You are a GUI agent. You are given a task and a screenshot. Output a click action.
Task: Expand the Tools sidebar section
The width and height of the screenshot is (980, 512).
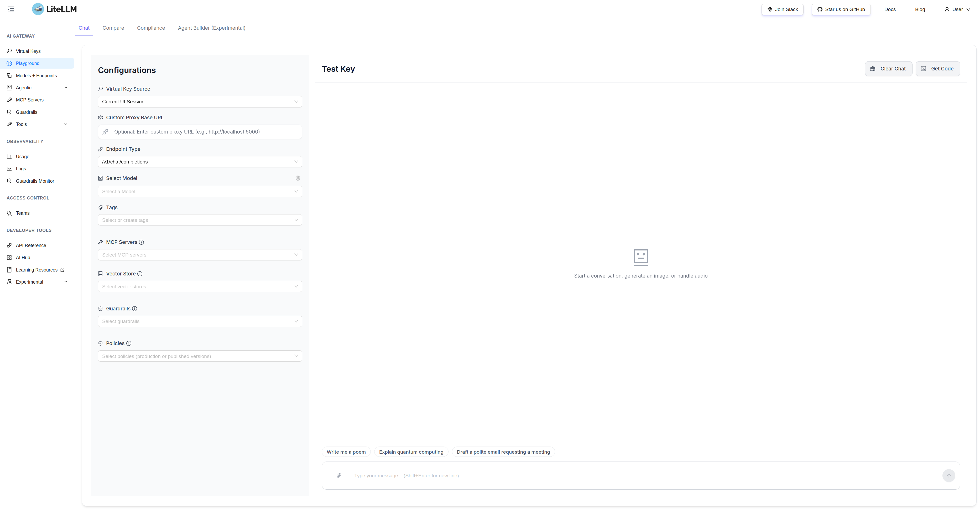(x=37, y=124)
